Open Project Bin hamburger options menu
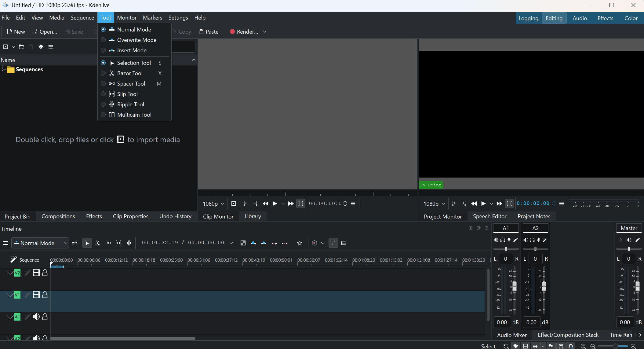 click(x=51, y=47)
